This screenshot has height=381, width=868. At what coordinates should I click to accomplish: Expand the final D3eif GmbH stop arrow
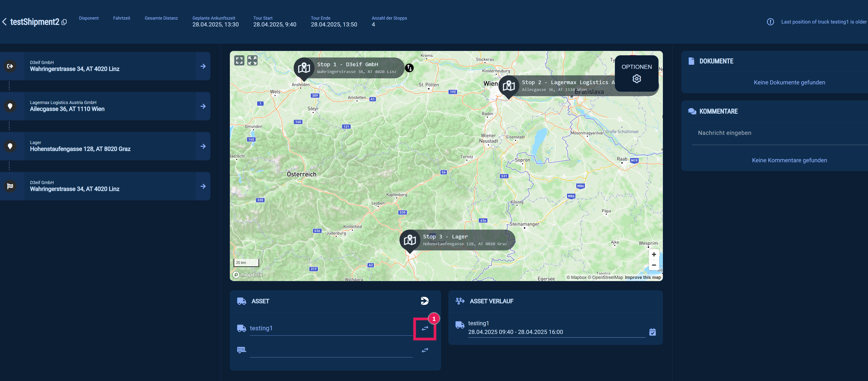pyautogui.click(x=203, y=186)
